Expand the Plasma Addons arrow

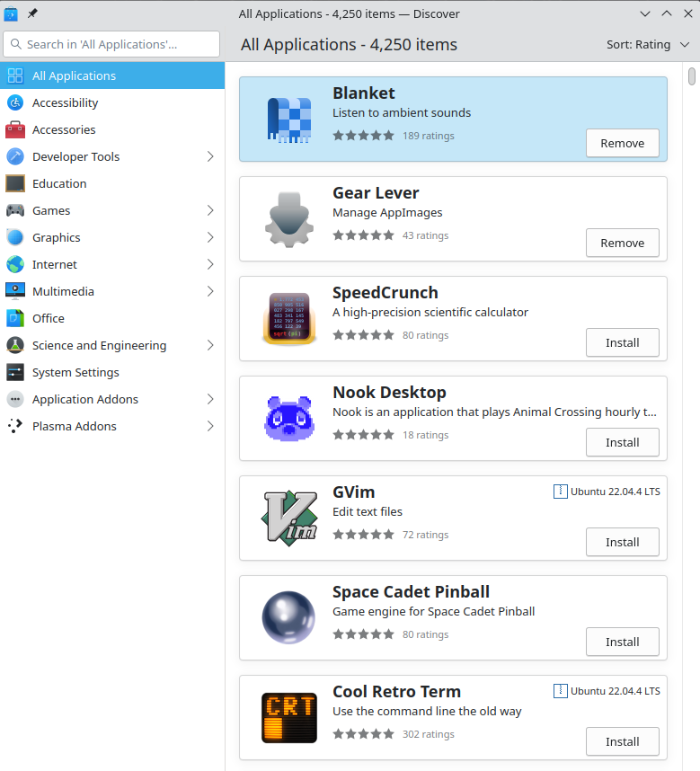[x=210, y=426]
